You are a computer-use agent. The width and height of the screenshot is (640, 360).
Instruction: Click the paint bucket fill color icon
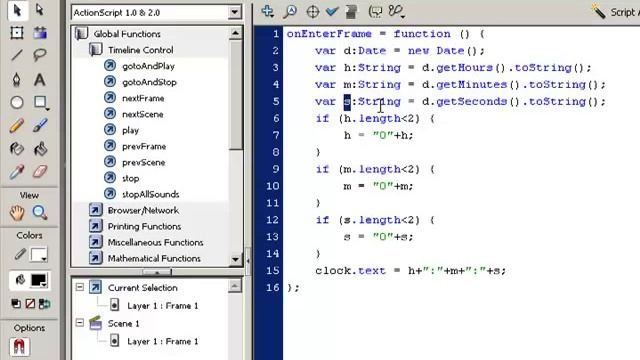click(x=20, y=280)
